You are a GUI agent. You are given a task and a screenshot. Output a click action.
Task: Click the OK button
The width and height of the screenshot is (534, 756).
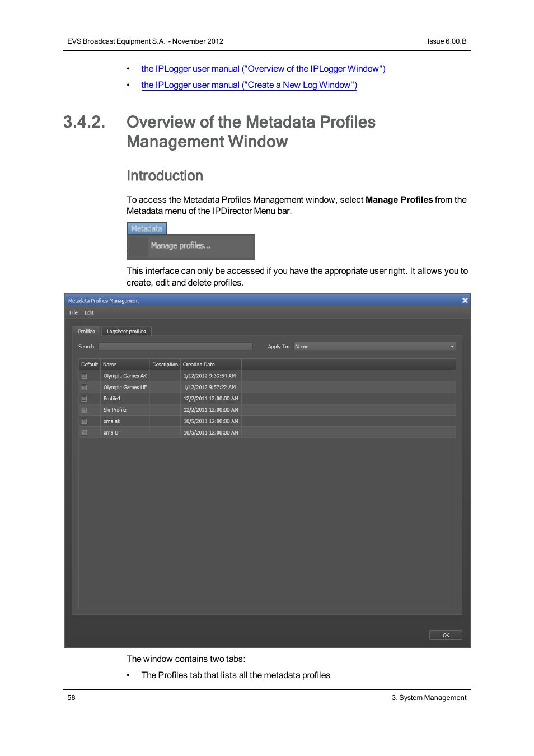(446, 635)
